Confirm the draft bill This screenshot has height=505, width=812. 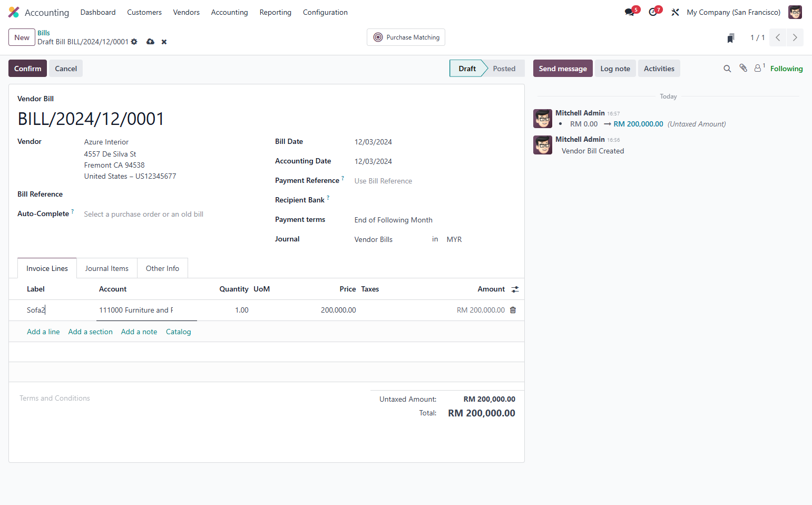(27, 69)
